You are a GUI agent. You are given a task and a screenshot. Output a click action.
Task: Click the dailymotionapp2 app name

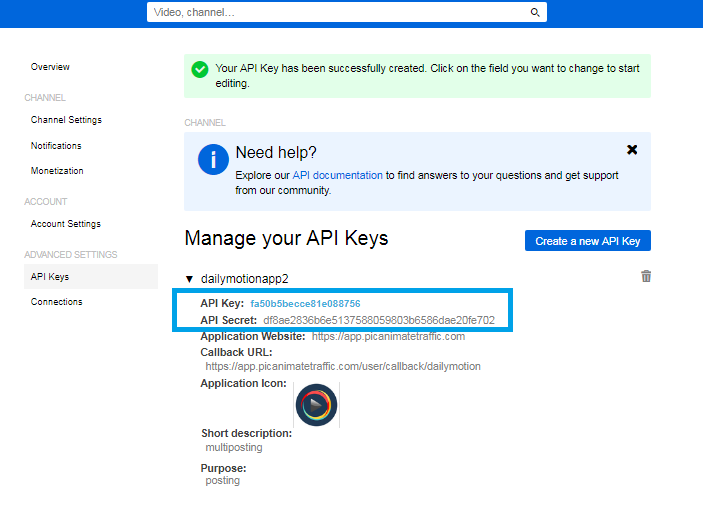click(x=244, y=279)
